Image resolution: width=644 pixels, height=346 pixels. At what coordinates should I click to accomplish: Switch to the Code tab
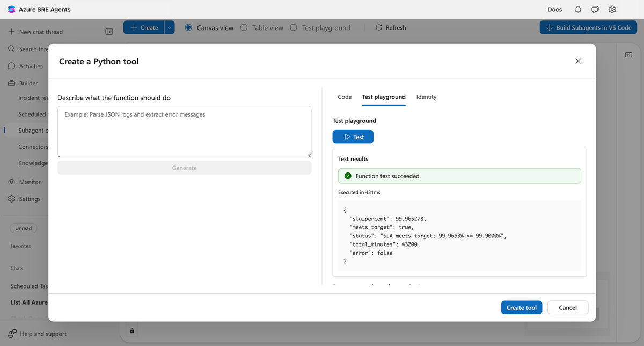click(344, 97)
